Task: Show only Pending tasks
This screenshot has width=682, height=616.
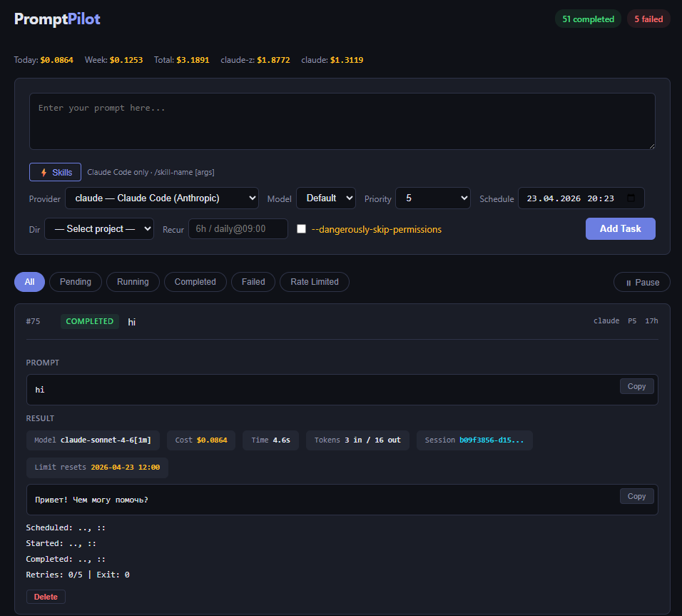Action: [x=76, y=282]
